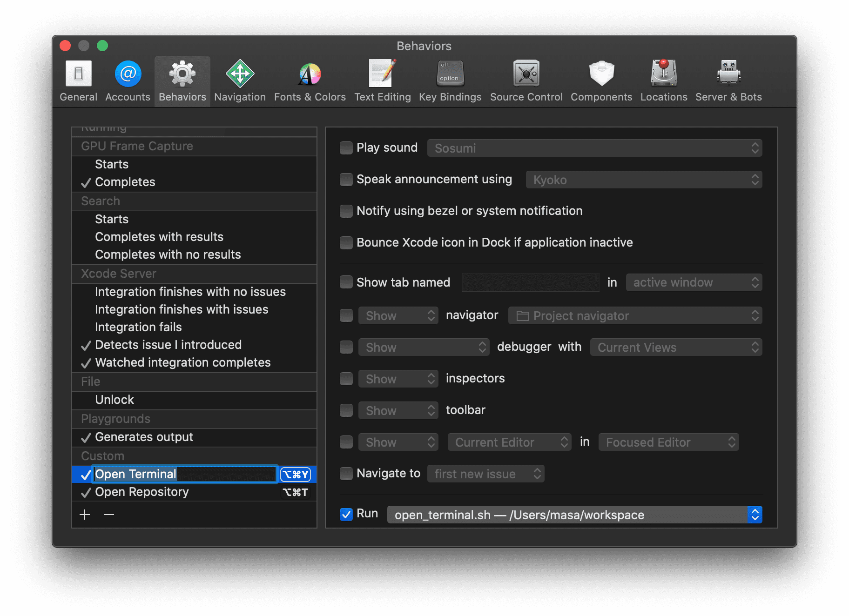The height and width of the screenshot is (616, 849).
Task: Open the Current Editor dropdown
Action: 509,442
